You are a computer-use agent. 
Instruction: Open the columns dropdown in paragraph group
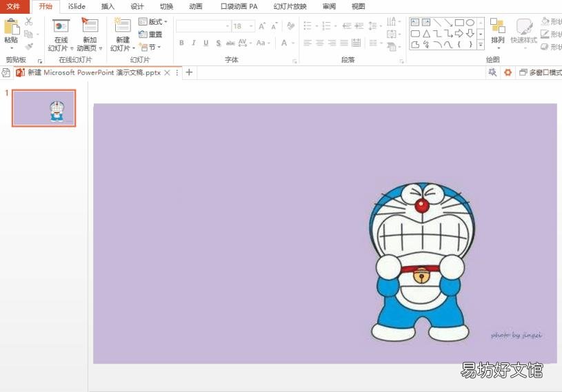pyautogui.click(x=375, y=43)
